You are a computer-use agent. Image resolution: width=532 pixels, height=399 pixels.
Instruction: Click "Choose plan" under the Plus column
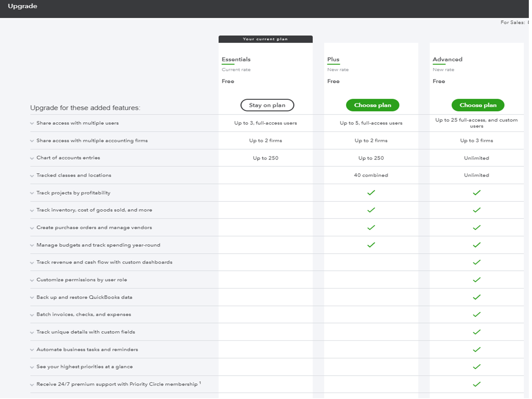point(372,105)
